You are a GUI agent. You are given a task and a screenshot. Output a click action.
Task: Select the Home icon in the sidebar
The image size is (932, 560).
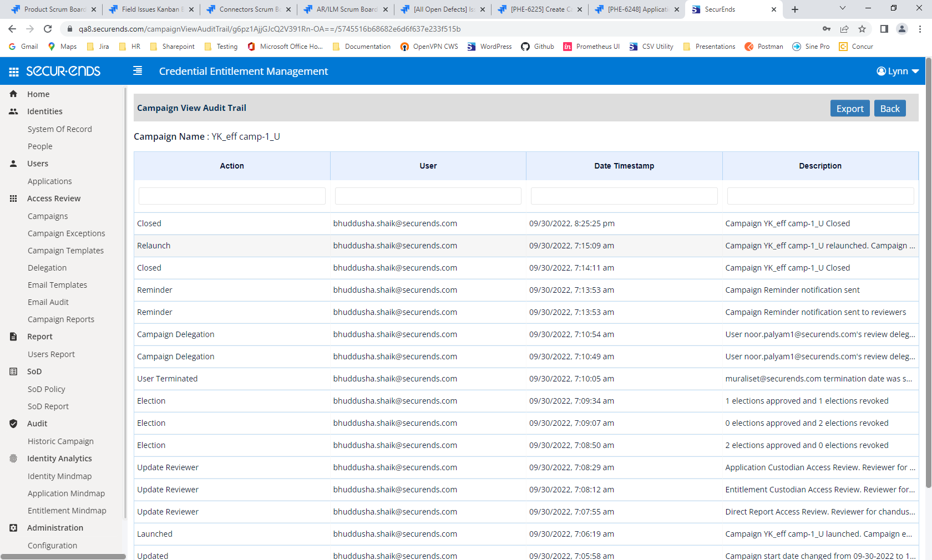coord(13,94)
